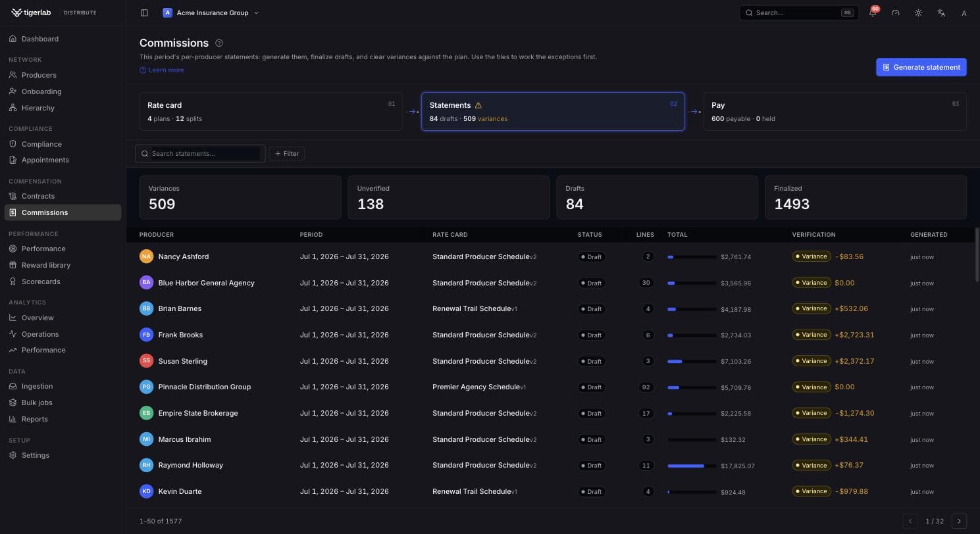Open language translate icon
The image size is (980, 534).
pyautogui.click(x=941, y=13)
